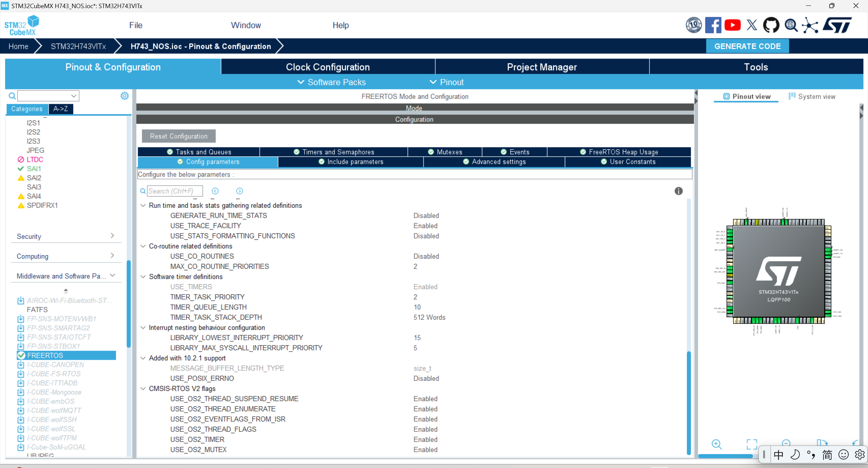Open the Include parameters tab
868x468 pixels.
click(x=351, y=162)
